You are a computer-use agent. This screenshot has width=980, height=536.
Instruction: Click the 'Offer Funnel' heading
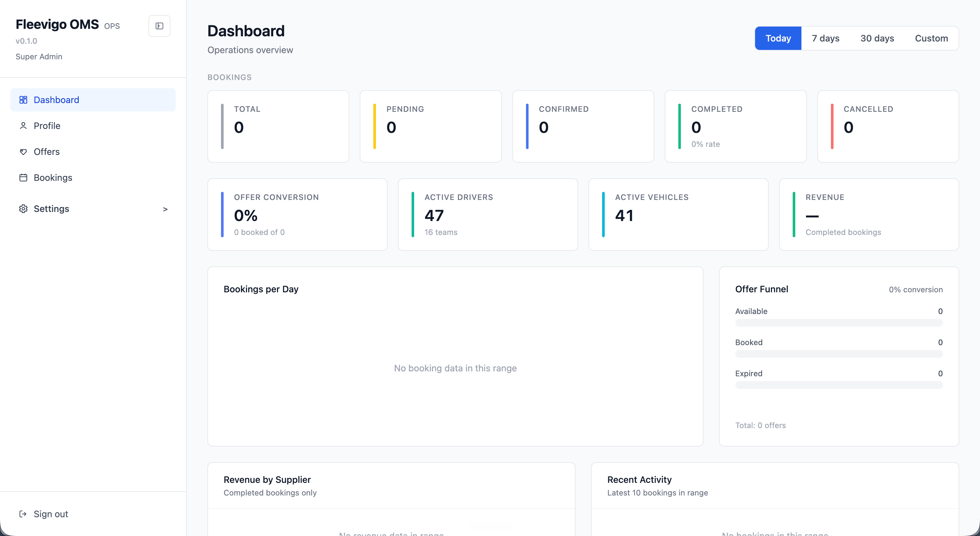coord(761,289)
